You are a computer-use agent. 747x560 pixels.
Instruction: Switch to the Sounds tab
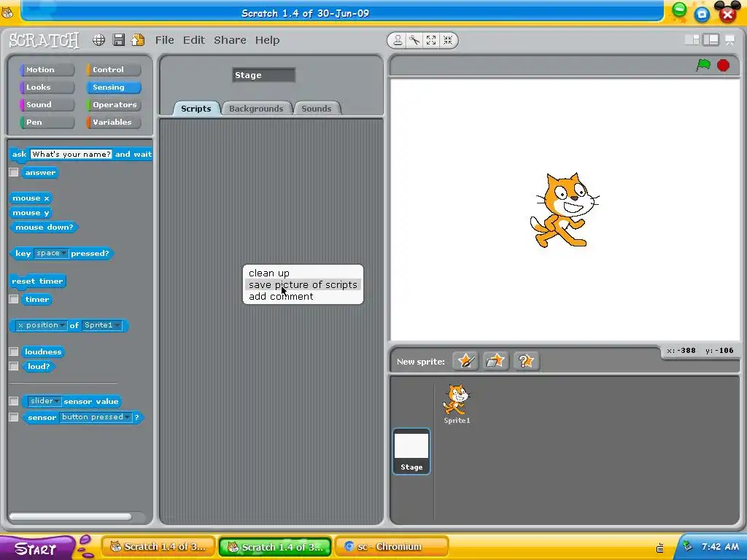[317, 109]
